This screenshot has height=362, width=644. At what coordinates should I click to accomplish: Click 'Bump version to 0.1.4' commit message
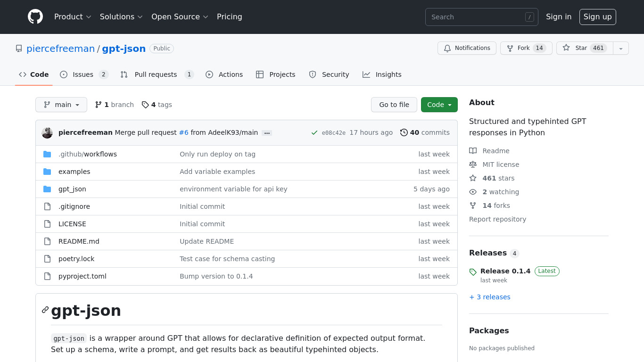(216, 276)
